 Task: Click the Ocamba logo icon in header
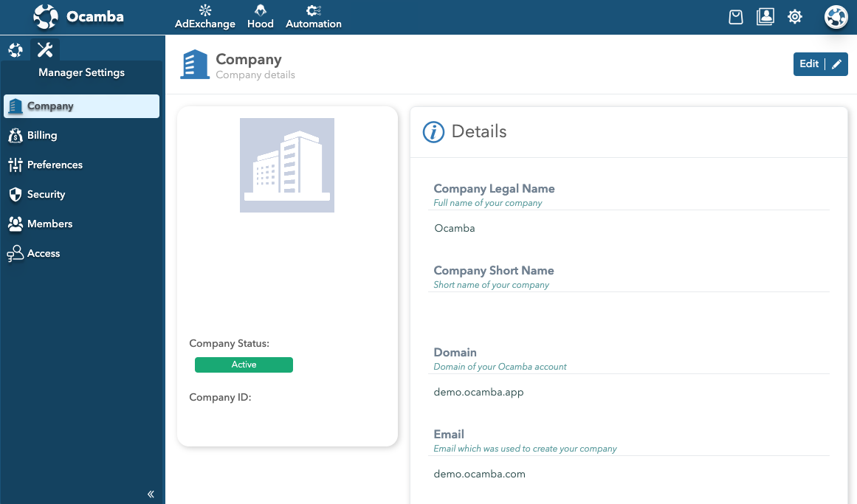(45, 16)
